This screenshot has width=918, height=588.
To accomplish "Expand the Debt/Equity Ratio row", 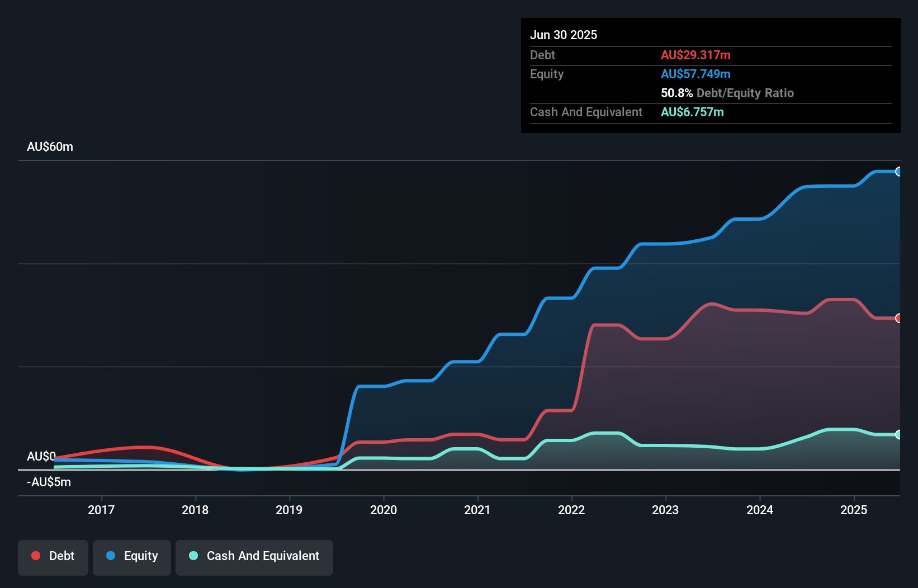I will (727, 93).
